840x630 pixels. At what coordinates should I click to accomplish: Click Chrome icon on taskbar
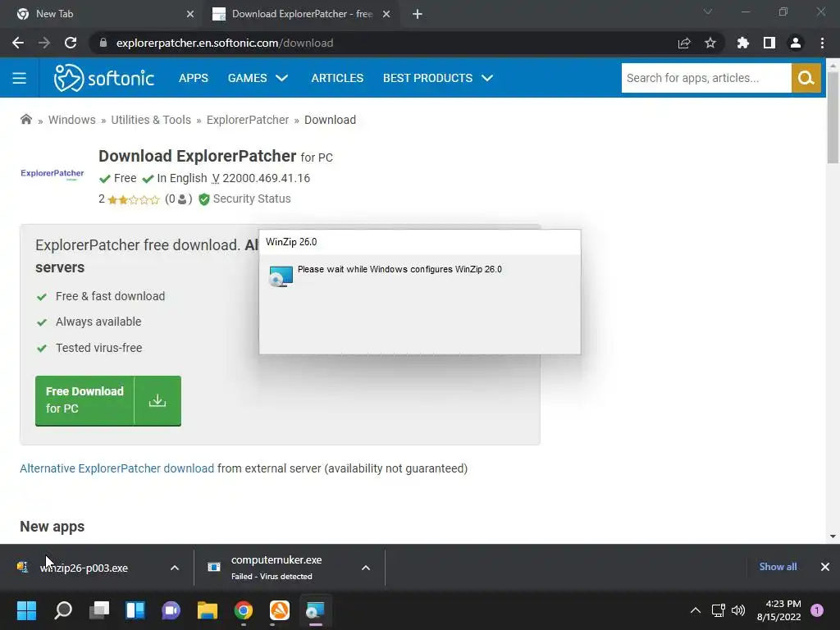click(x=243, y=610)
